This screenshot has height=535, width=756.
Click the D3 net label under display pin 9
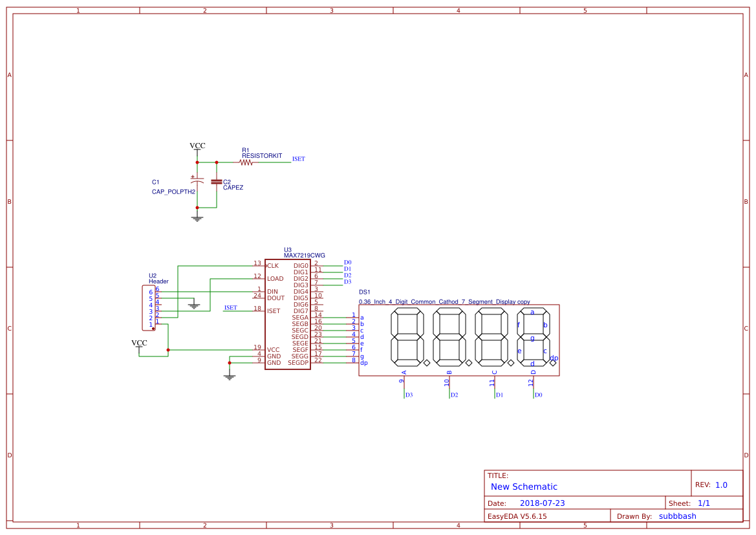pos(409,395)
